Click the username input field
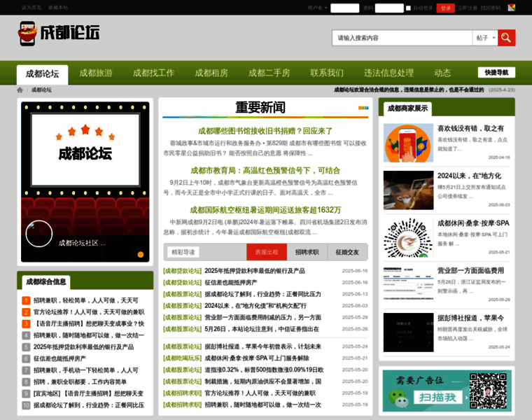 click(344, 8)
